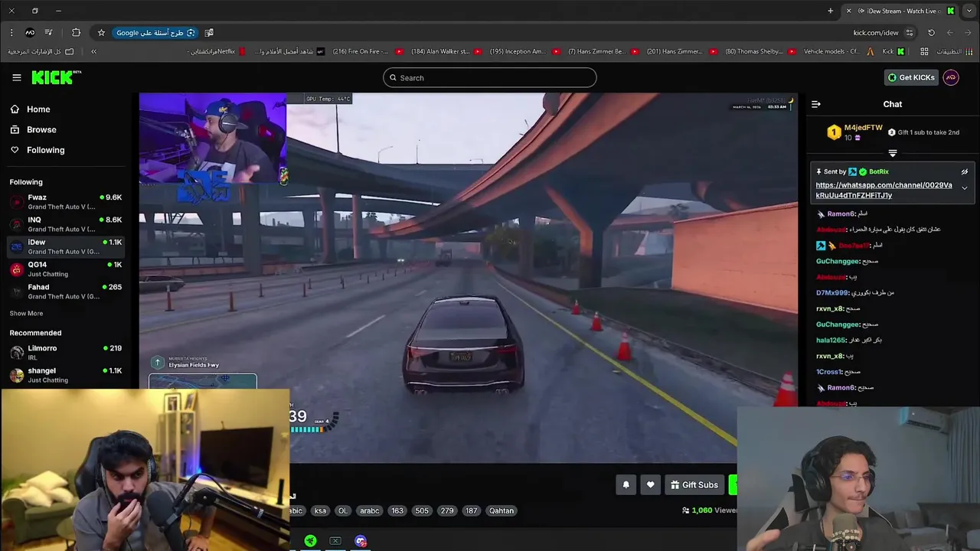
Task: Click the Google Lens ask button
Action: point(156,33)
